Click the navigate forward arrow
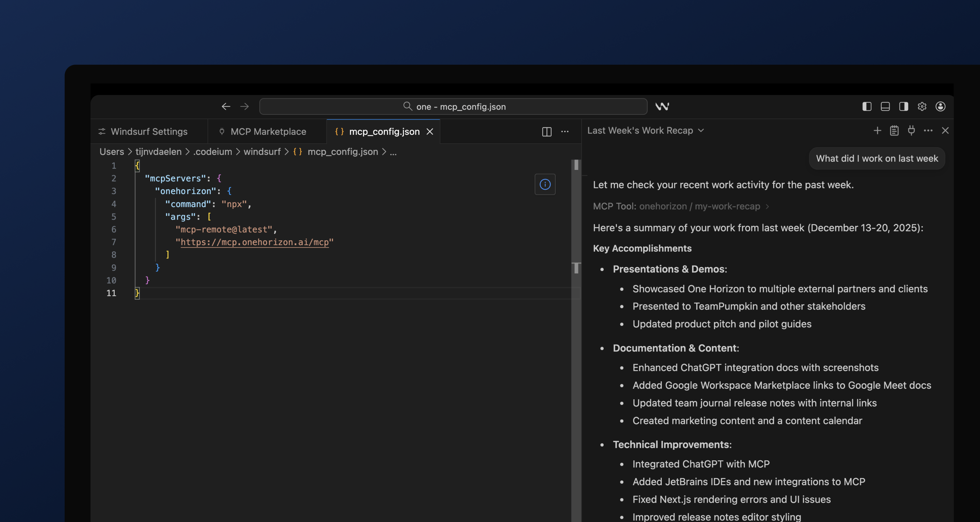 (x=245, y=107)
